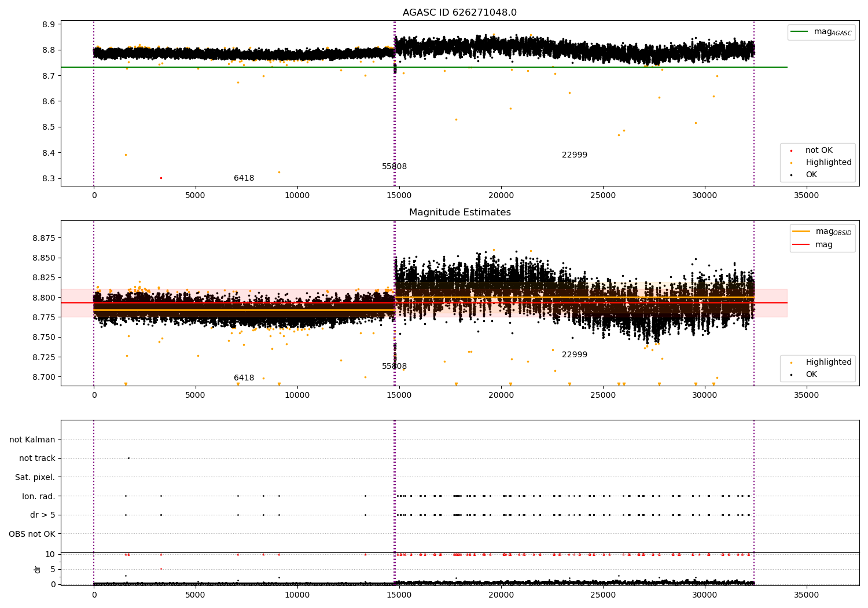Click the 10 tick on the dr axis

(50, 554)
